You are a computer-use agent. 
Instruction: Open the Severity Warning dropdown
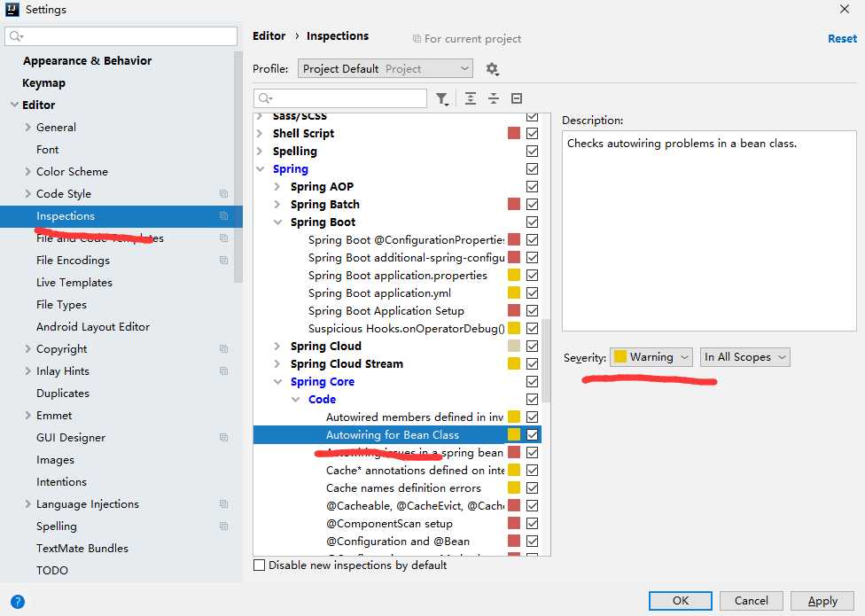pos(651,357)
